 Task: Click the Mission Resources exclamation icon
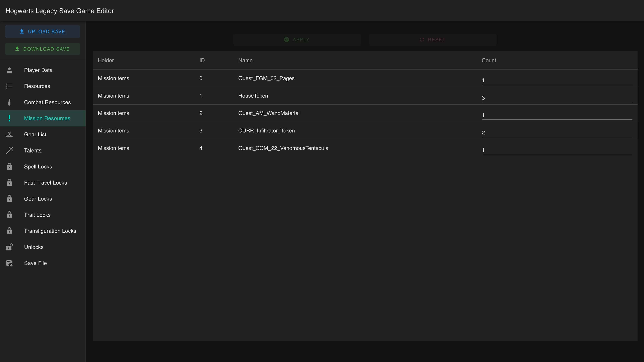9,118
